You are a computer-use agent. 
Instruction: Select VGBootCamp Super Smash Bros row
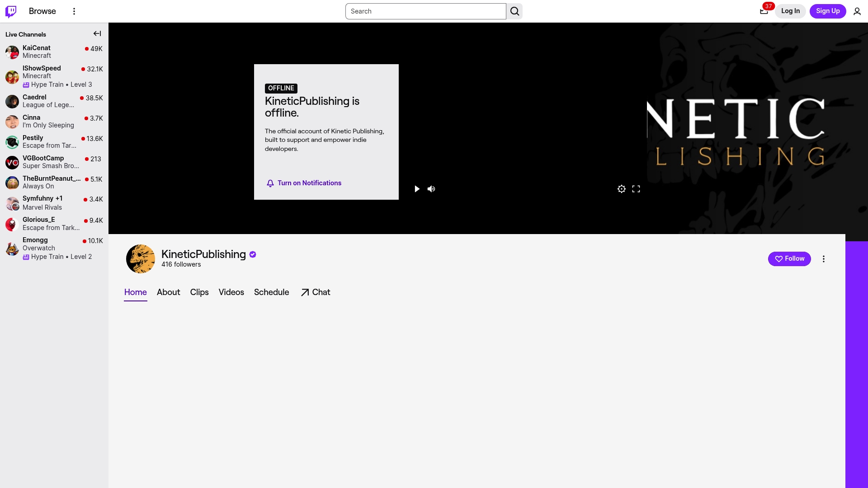click(54, 162)
